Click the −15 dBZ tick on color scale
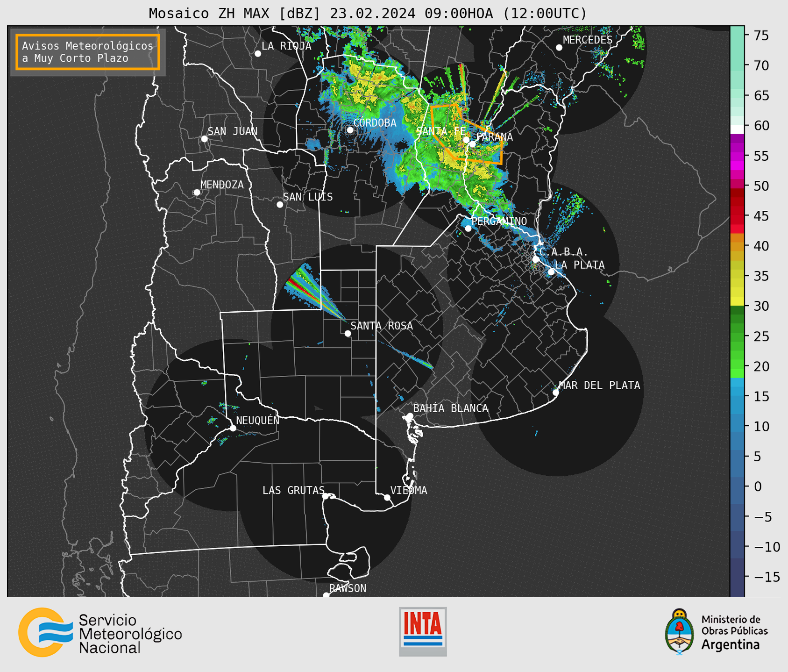788x672 pixels. pos(766,577)
